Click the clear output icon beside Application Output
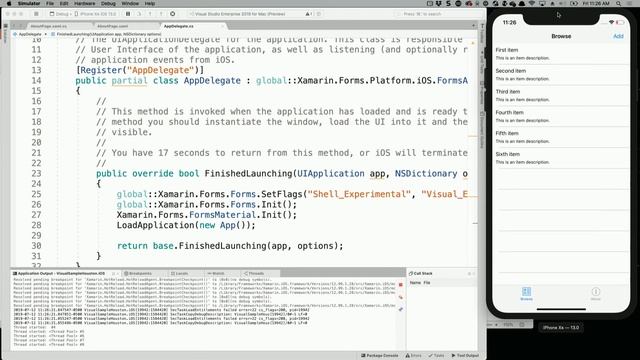Screen dimensions: 640x360 [x=401, y=297]
